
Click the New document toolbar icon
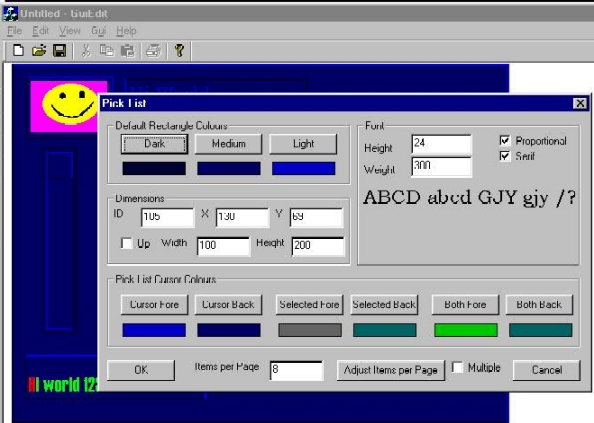(x=18, y=50)
